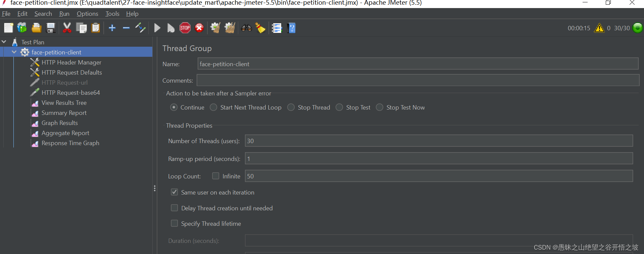Click the Reset Search brush icon
644x254 pixels.
(x=260, y=28)
